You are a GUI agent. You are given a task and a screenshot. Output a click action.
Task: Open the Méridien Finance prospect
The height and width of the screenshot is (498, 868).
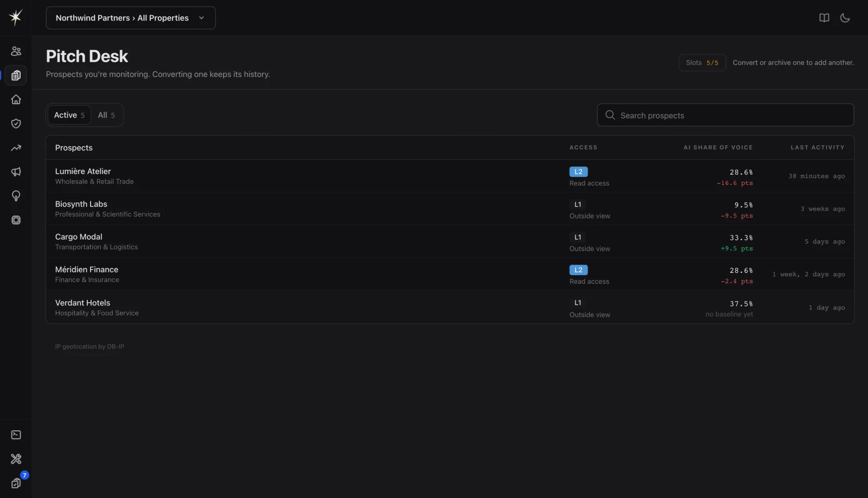450,274
